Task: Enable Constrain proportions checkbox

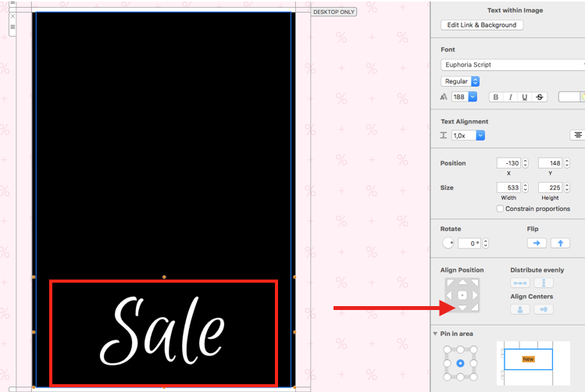Action: point(500,208)
